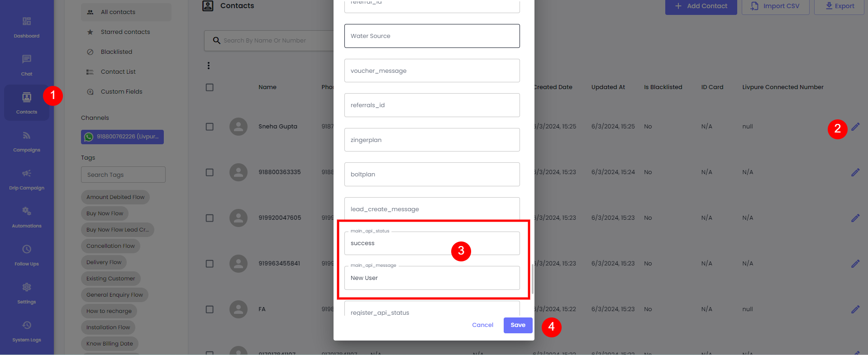Select the checkbox for contact FA
Screen dimensions: 868x355
click(210, 309)
